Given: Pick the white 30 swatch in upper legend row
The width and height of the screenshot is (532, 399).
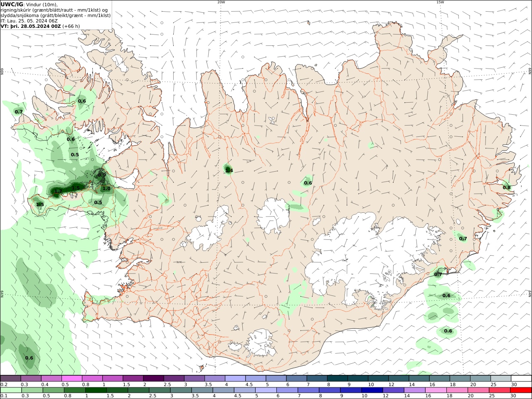Looking at the screenshot, I should (521, 379).
